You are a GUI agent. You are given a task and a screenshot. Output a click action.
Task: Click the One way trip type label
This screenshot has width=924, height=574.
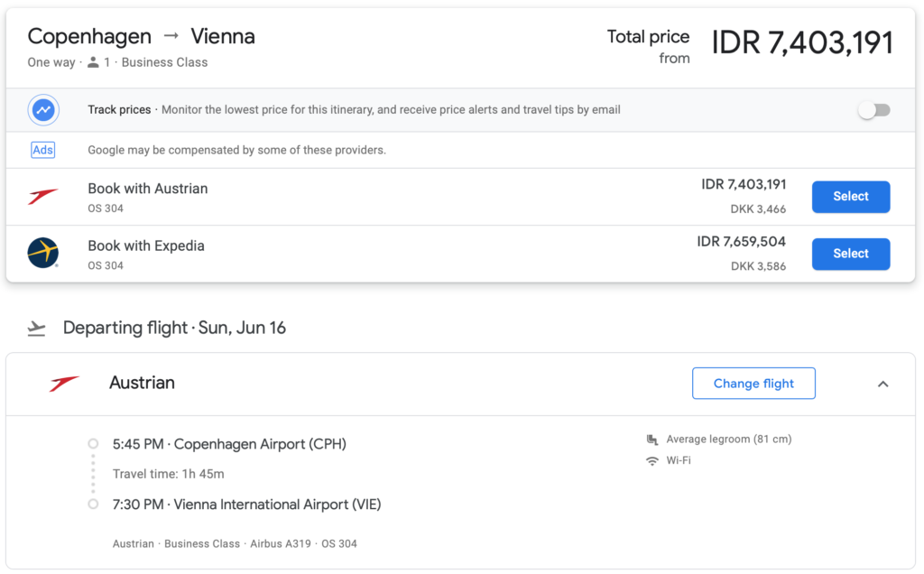[51, 62]
